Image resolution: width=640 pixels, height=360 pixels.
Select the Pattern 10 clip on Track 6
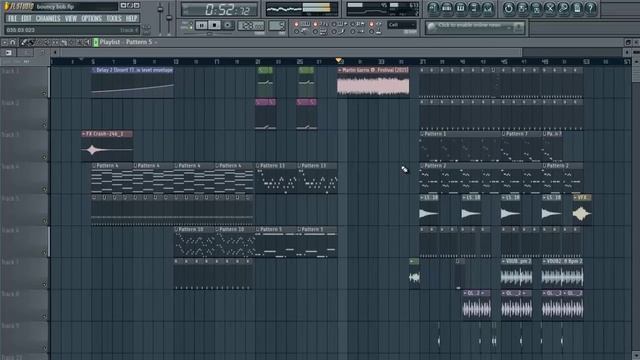[194, 242]
